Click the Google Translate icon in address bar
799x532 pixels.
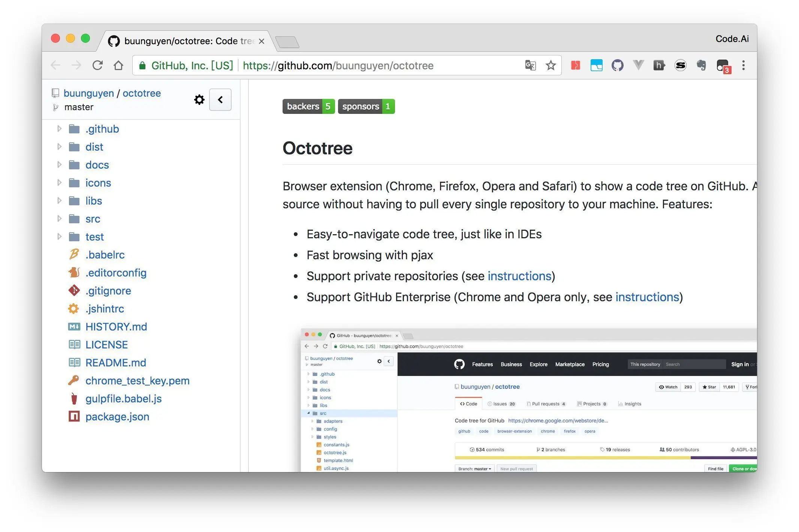point(530,66)
